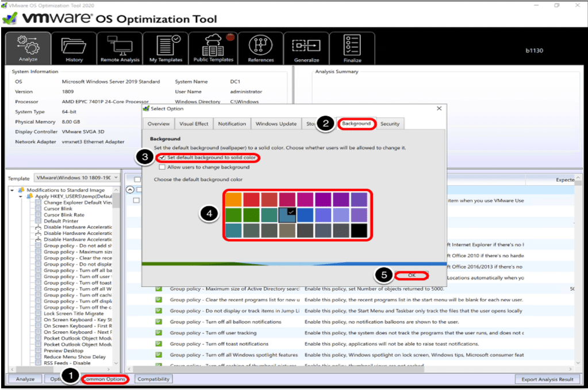Toggle Turn off user tracking checkbox

click(159, 333)
